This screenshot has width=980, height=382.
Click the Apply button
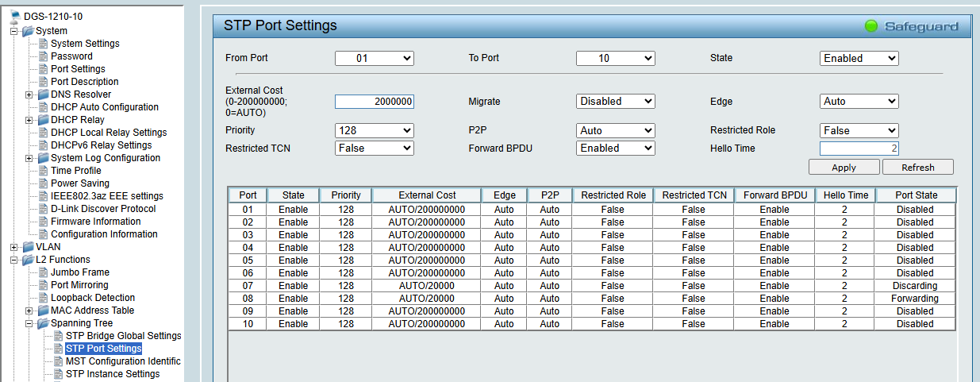pos(844,168)
